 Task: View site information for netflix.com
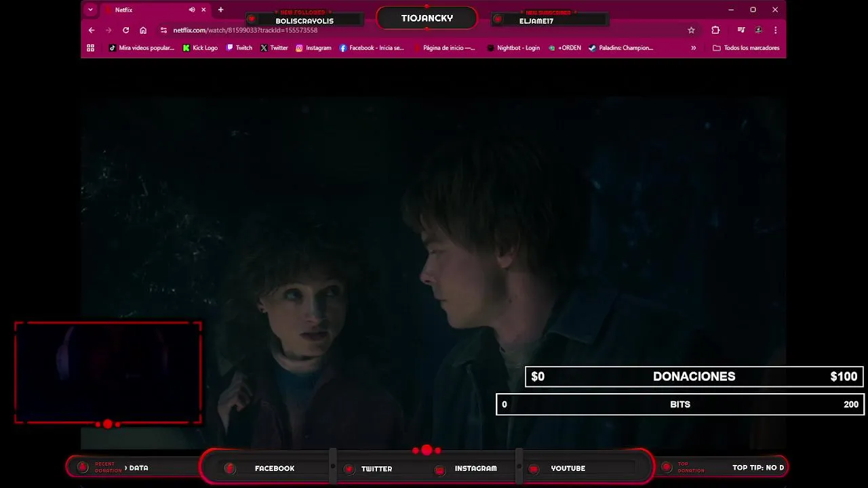(x=163, y=30)
